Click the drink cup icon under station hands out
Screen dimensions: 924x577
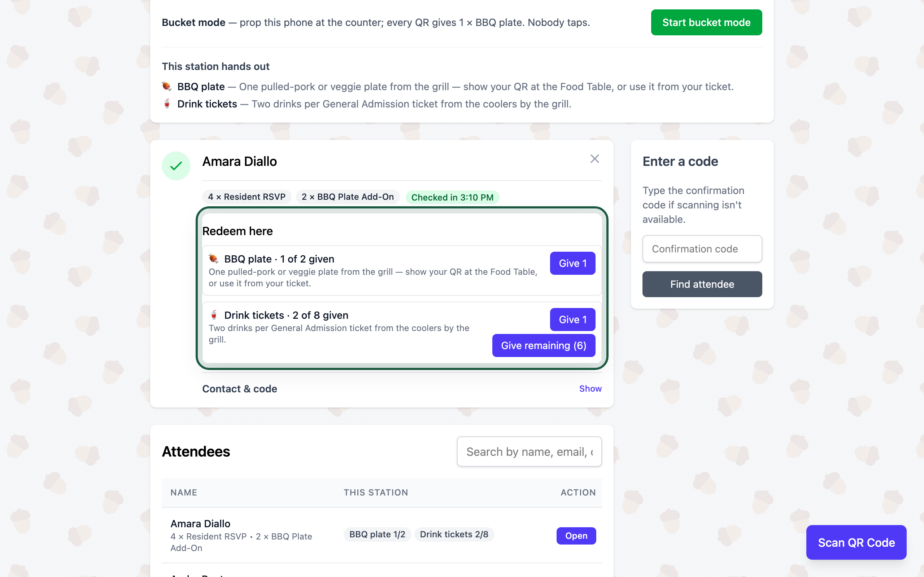pyautogui.click(x=167, y=104)
